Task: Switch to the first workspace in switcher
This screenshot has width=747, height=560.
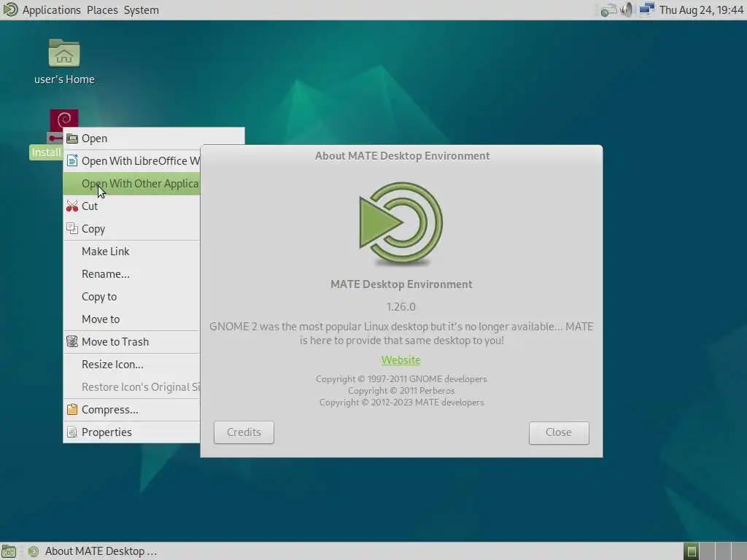Action: click(692, 551)
